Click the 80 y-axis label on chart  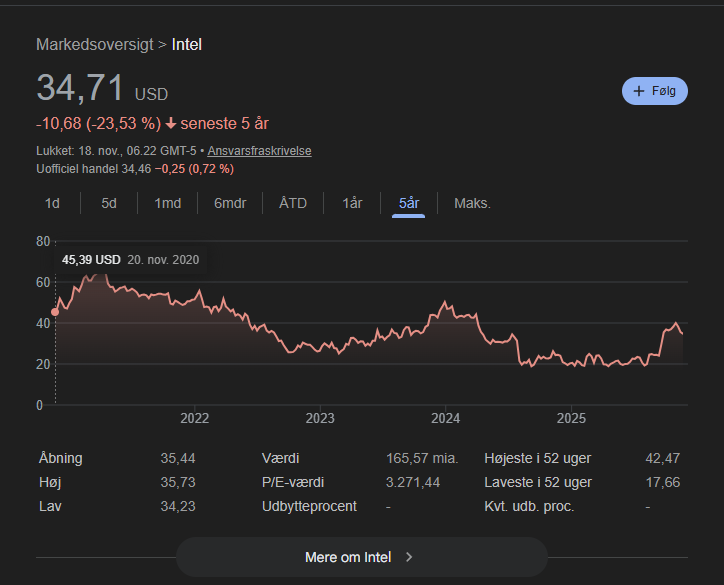pyautogui.click(x=43, y=241)
